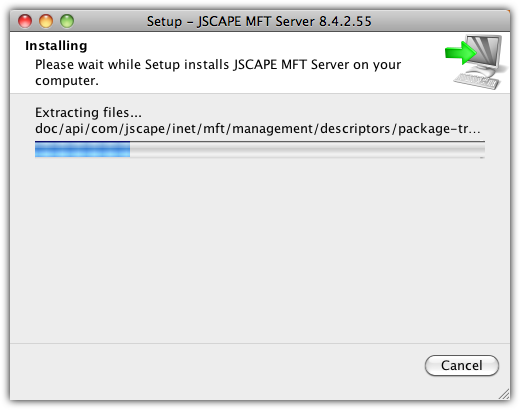
Task: Click the Cancel button
Action: coord(462,365)
